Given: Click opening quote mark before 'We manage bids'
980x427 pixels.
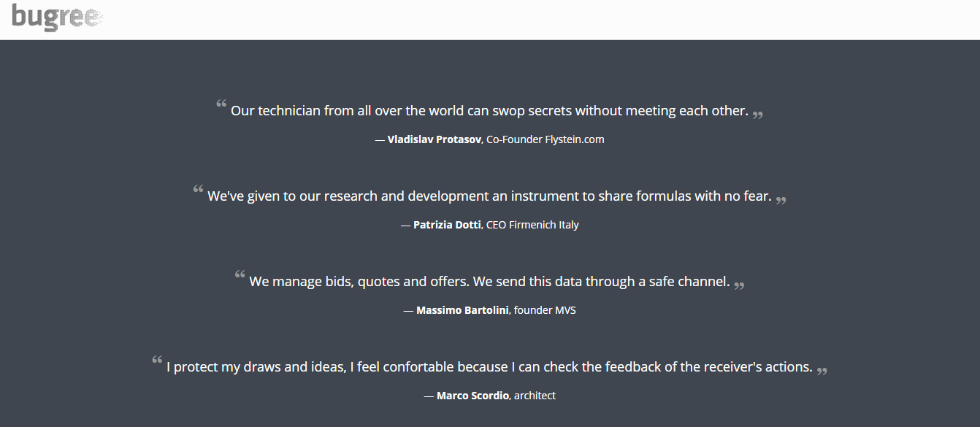Looking at the screenshot, I should click(x=240, y=275).
